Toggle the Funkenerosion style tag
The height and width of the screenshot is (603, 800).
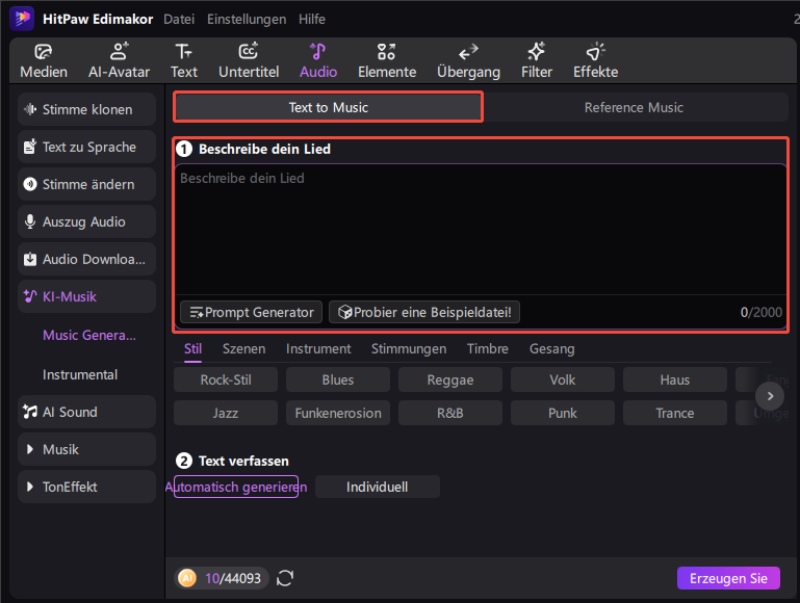tap(338, 413)
